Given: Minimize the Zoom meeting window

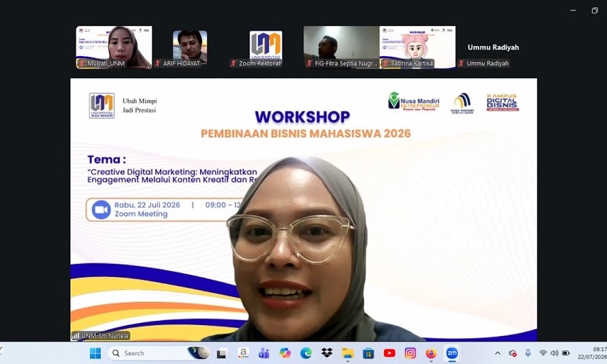Looking at the screenshot, I should pos(573,11).
